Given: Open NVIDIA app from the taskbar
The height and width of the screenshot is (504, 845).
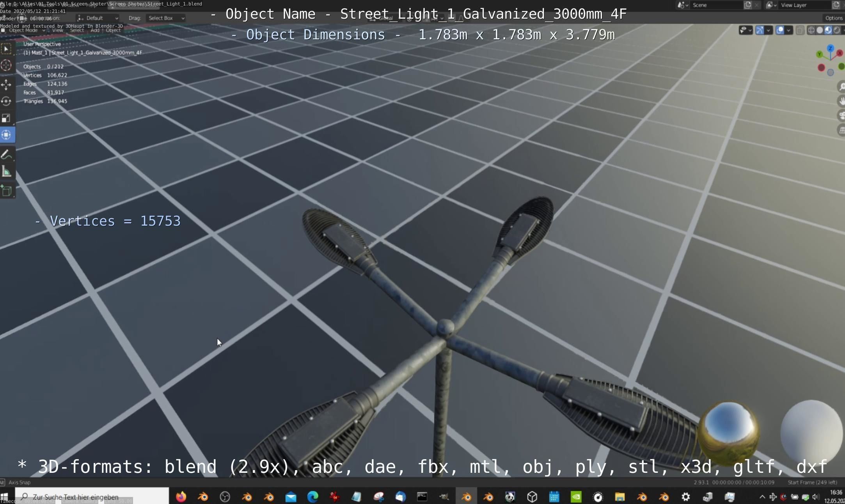Looking at the screenshot, I should (x=576, y=497).
